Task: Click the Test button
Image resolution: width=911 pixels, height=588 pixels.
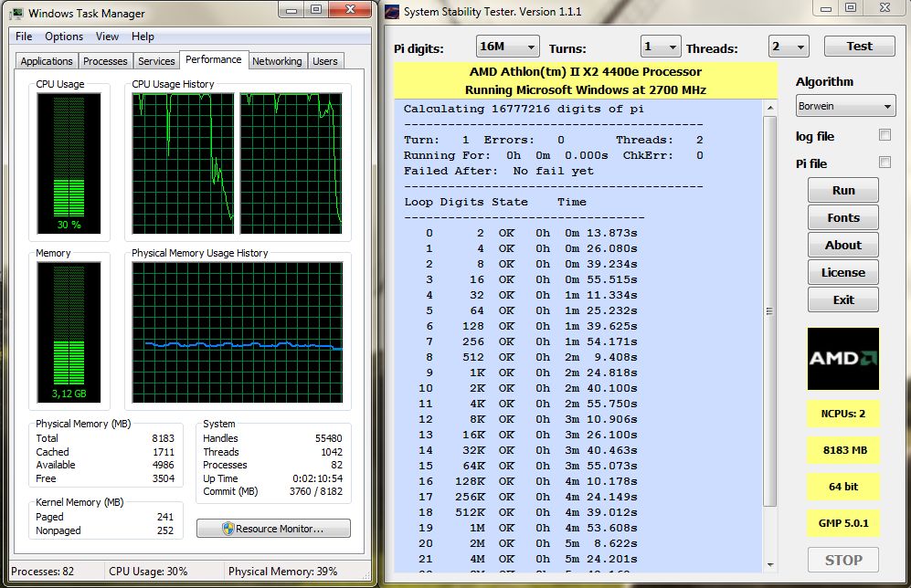Action: pos(859,46)
